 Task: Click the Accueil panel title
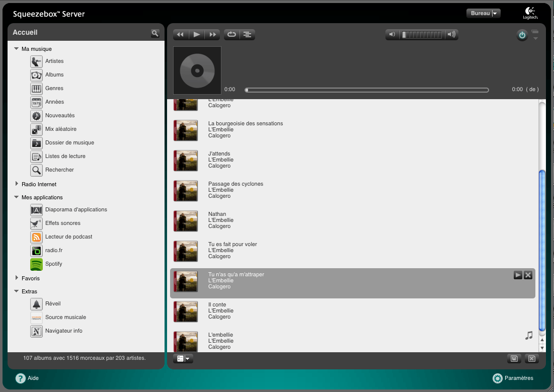(25, 33)
